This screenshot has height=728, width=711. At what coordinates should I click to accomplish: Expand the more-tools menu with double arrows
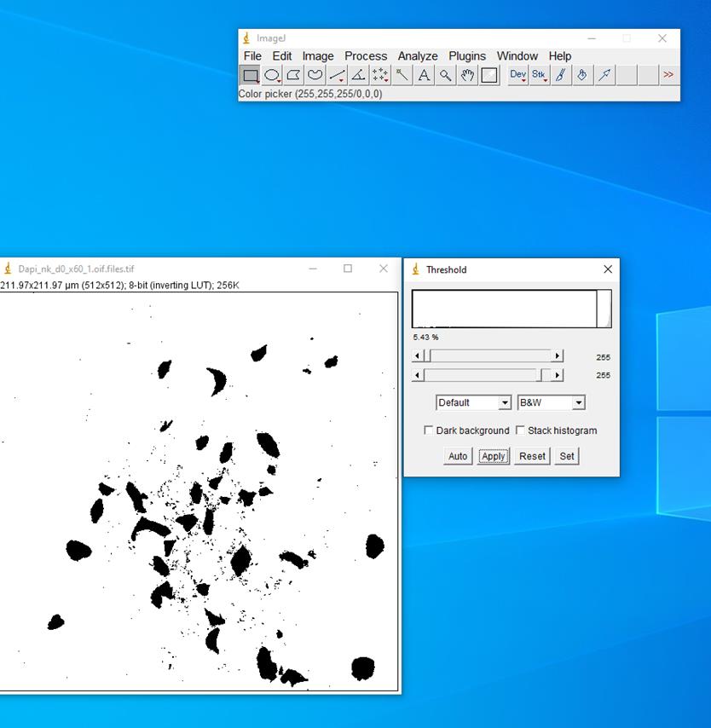[x=670, y=75]
